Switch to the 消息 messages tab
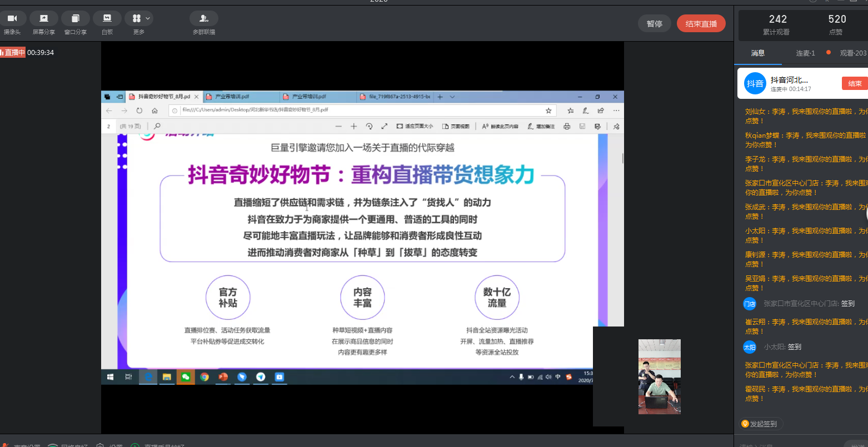The height and width of the screenshot is (447, 868). click(758, 53)
